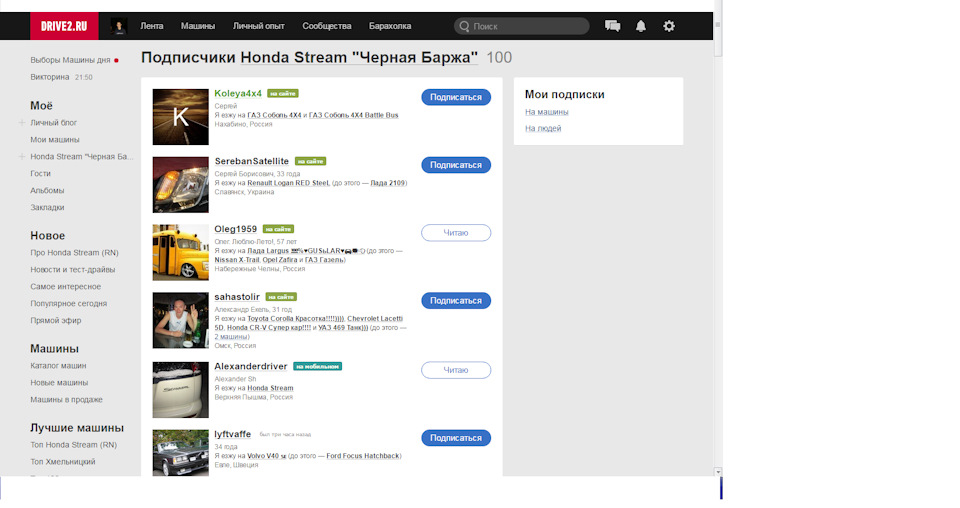Open the Сообщества menu item
960x508 pixels.
pyautogui.click(x=327, y=26)
